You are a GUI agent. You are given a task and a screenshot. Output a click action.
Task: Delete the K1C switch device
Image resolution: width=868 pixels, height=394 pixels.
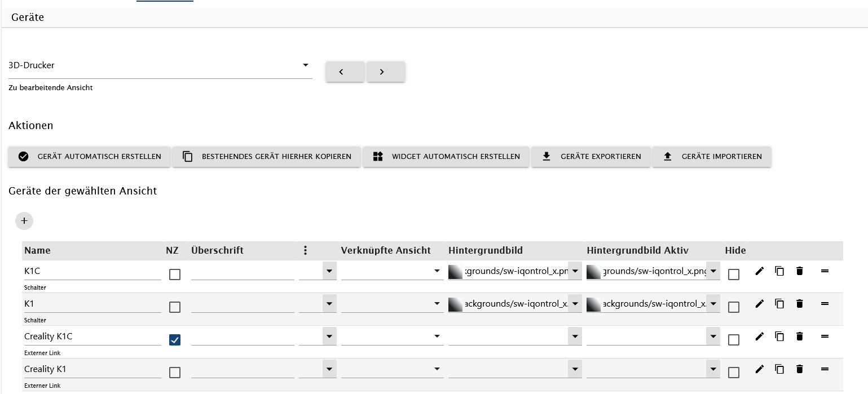tap(799, 271)
